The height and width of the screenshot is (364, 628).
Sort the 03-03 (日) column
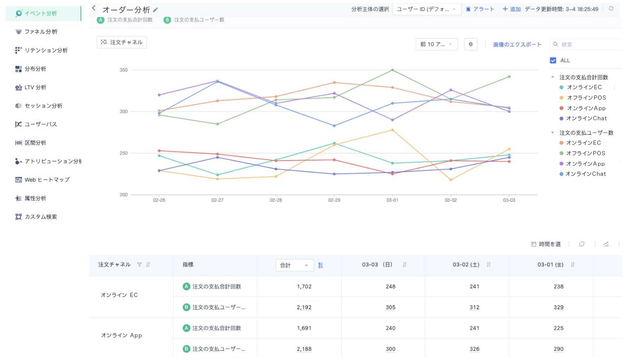(x=405, y=265)
